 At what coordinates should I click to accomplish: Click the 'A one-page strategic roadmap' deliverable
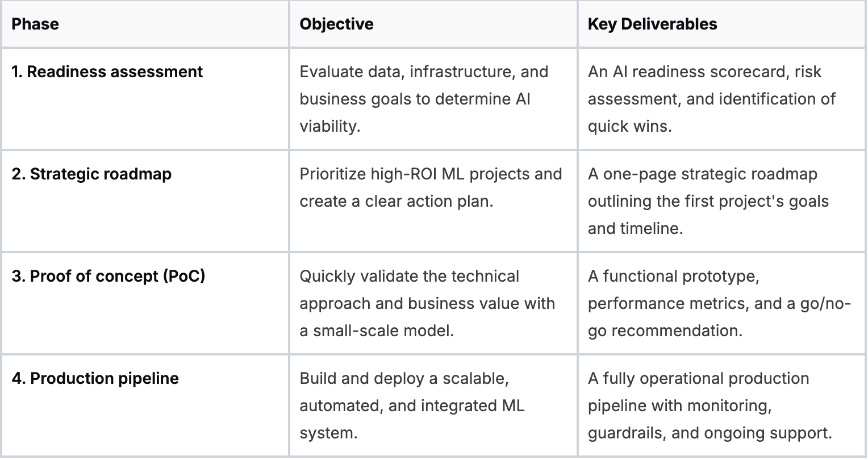click(x=702, y=174)
